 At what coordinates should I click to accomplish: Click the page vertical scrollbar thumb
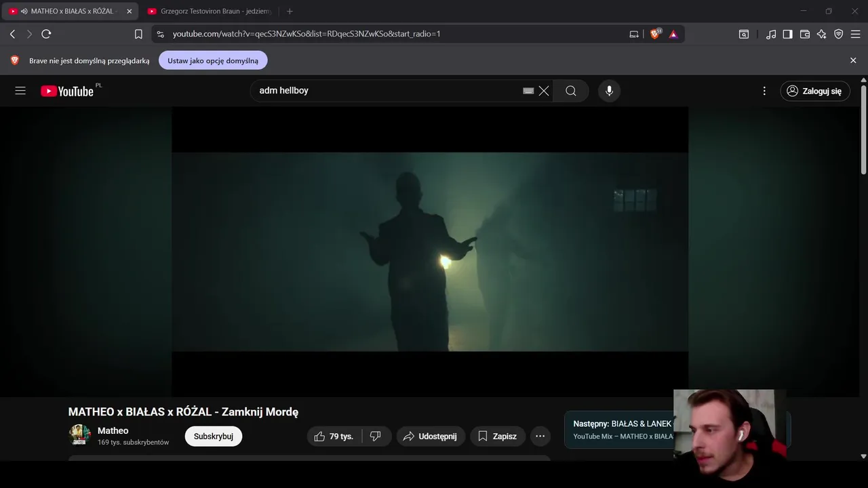tap(863, 129)
